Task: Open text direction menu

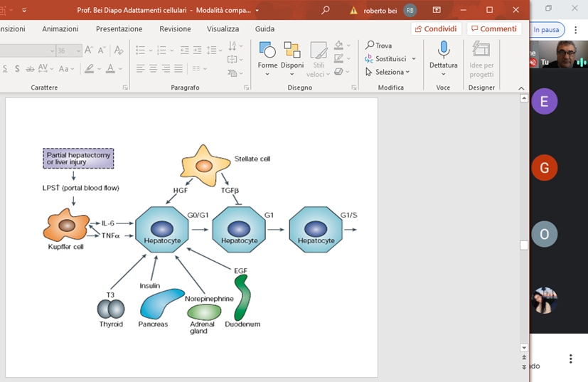Action: click(x=235, y=46)
